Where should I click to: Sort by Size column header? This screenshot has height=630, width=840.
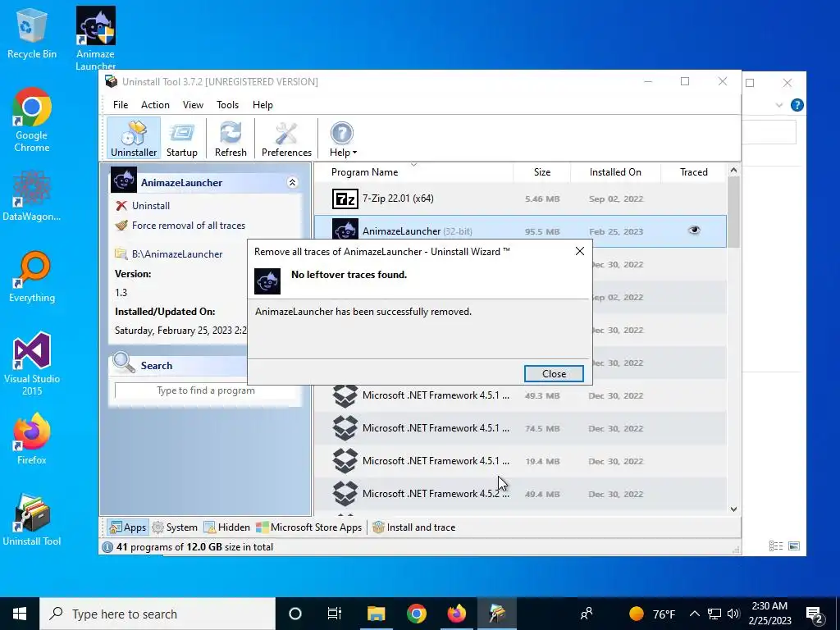coord(542,172)
